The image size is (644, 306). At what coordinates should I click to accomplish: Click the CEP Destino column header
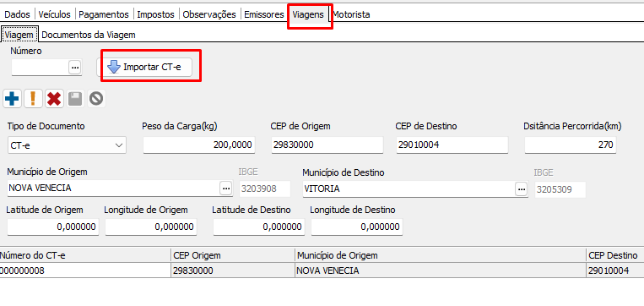click(614, 255)
